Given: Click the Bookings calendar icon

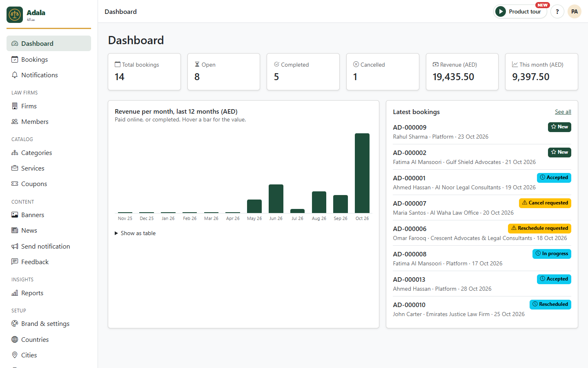Looking at the screenshot, I should coord(15,59).
